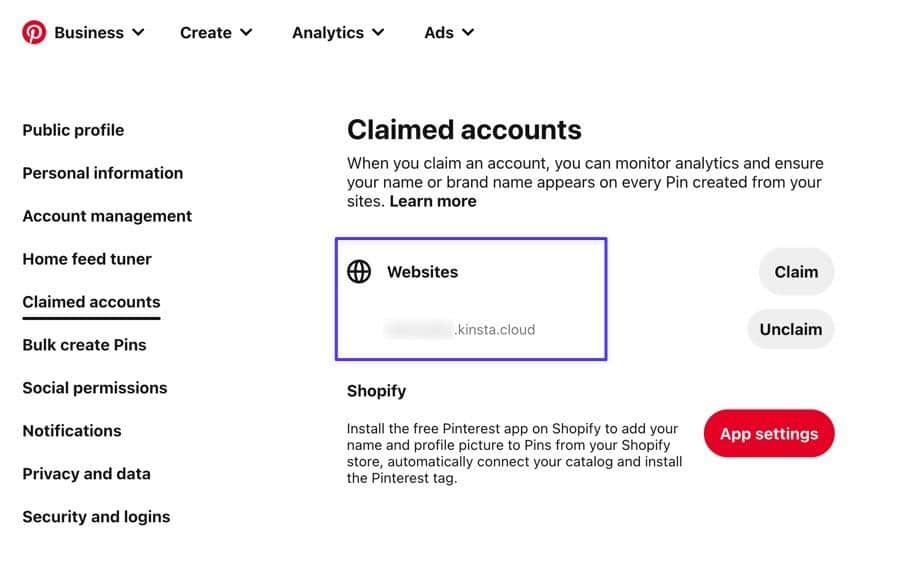922x578 pixels.
Task: Go to Personal information settings
Action: tap(102, 173)
